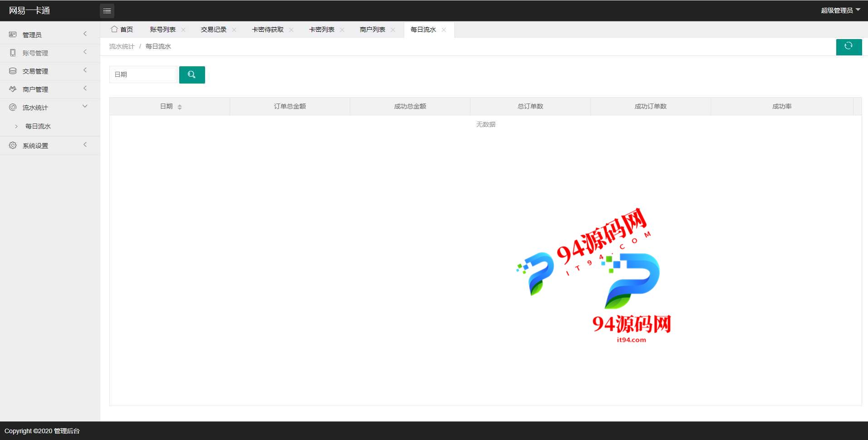Expand the 交易管理 menu chevron
The width and height of the screenshot is (868, 440).
click(85, 70)
